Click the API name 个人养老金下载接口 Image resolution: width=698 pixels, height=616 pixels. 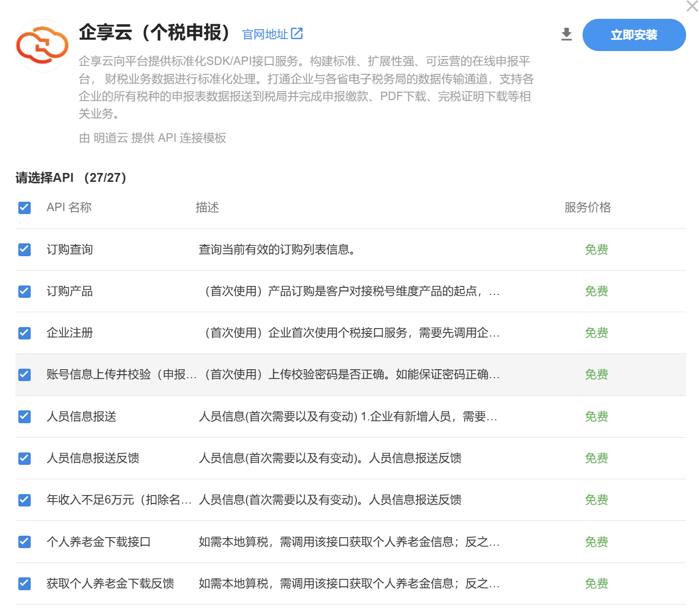[99, 542]
